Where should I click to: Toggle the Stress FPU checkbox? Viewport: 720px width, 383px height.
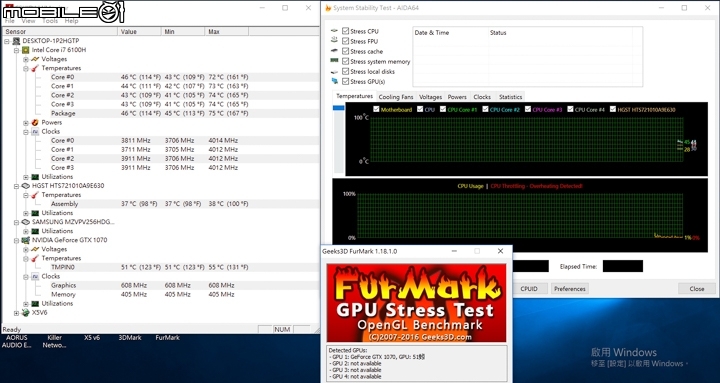point(345,41)
